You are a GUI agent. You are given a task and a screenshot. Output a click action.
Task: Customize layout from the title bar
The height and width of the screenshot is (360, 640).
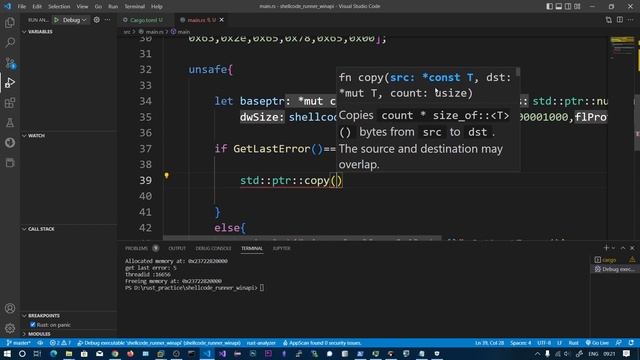577,7
